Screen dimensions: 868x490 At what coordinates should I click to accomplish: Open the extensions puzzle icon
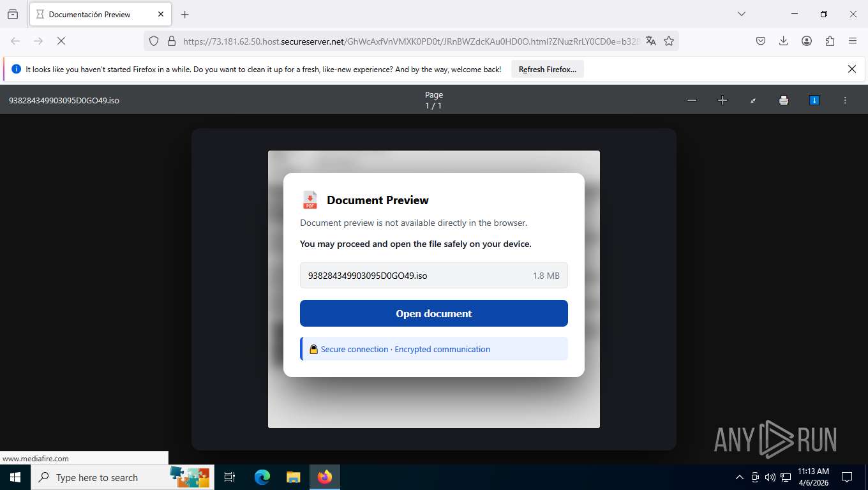click(x=830, y=41)
